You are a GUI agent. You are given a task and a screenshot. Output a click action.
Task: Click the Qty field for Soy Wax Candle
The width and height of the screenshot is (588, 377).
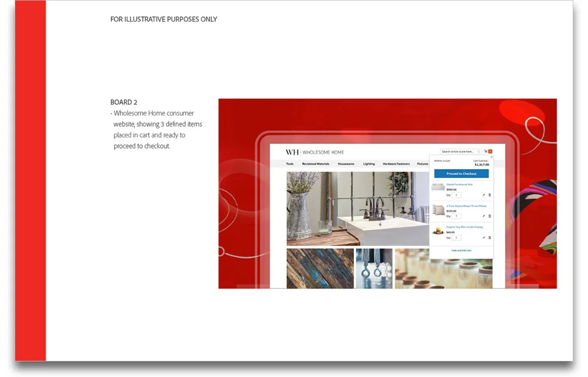point(456,237)
